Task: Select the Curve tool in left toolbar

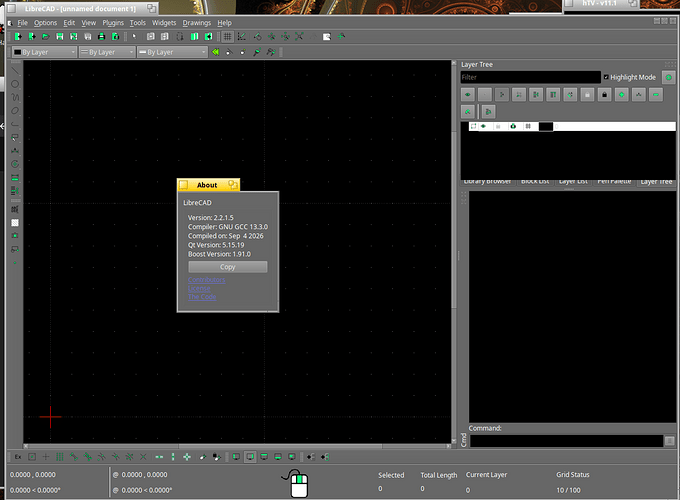Action: (x=15, y=98)
